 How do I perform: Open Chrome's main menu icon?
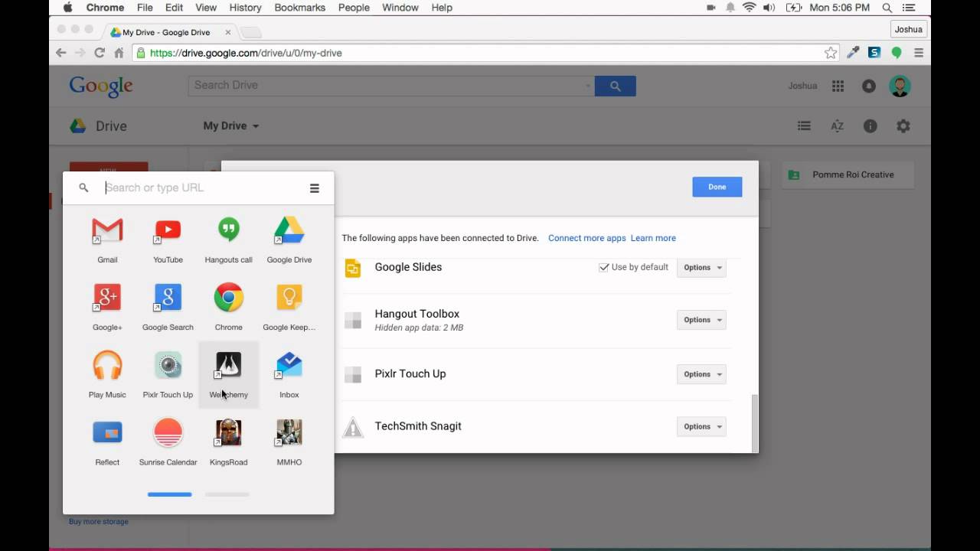pyautogui.click(x=919, y=53)
